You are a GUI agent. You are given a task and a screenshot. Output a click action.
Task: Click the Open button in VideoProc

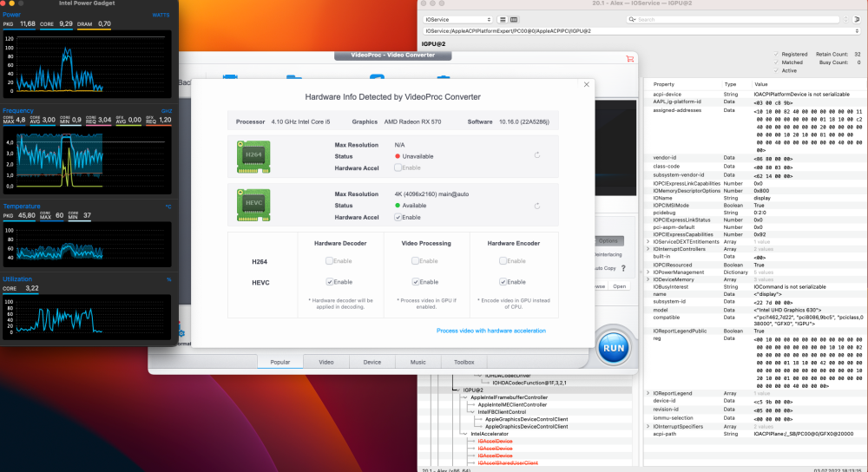(x=620, y=286)
